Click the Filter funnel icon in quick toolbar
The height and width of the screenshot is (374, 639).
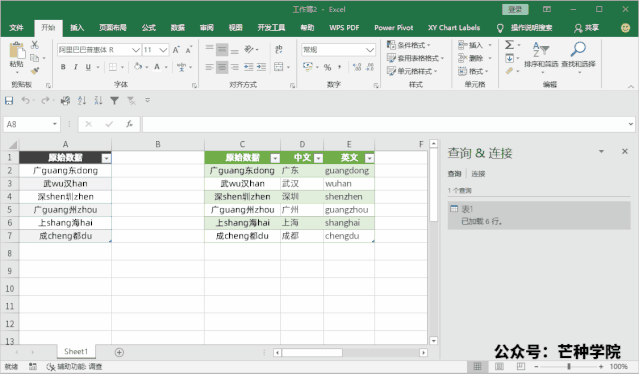[x=115, y=101]
